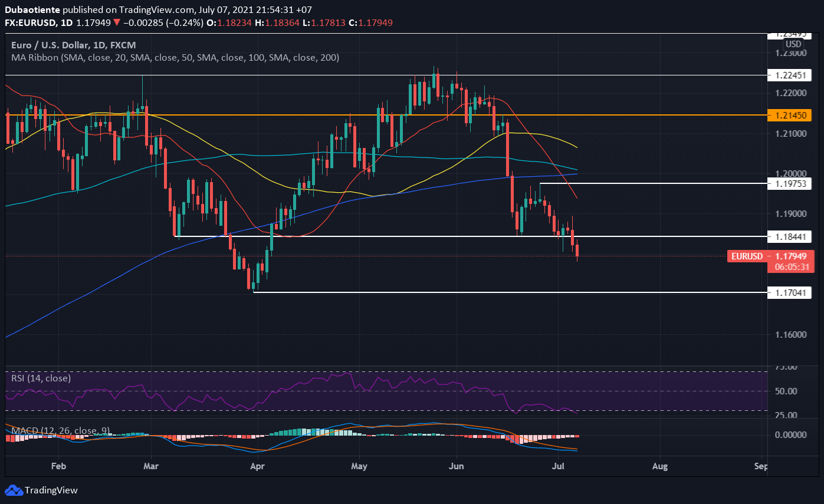Click the Apr label on time axis
This screenshot has height=504, width=824.
click(257, 466)
